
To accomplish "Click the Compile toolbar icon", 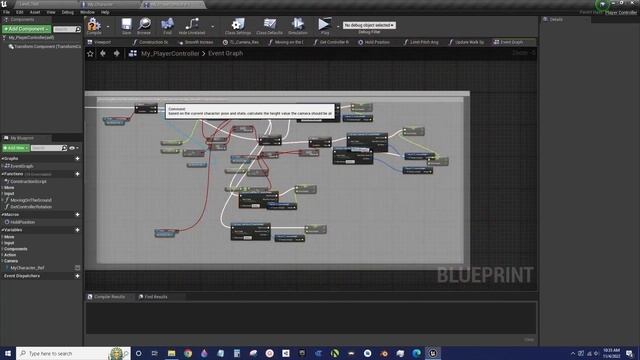I will (94, 25).
